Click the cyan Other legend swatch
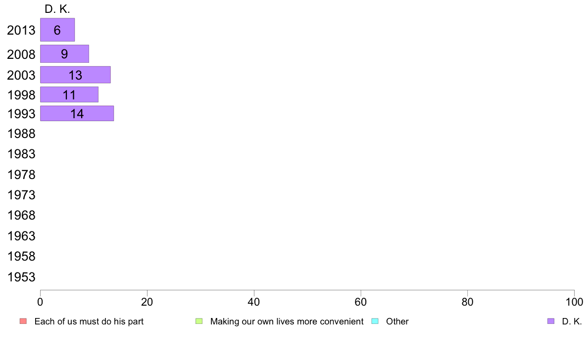This screenshot has width=588, height=364. [375, 321]
